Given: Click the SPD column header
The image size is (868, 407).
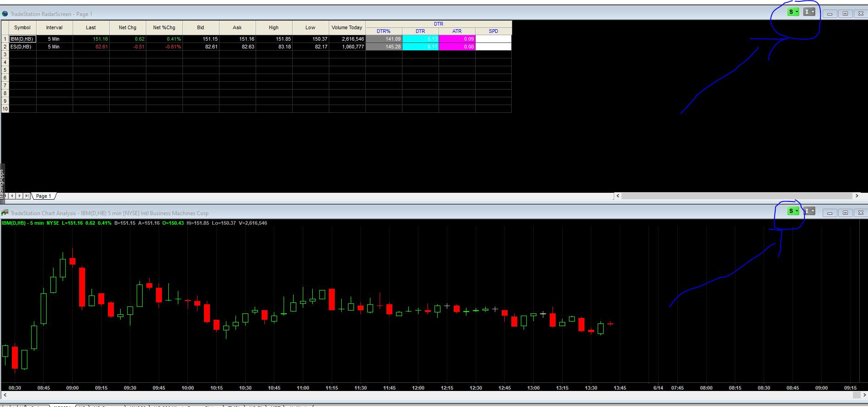Looking at the screenshot, I should 493,31.
